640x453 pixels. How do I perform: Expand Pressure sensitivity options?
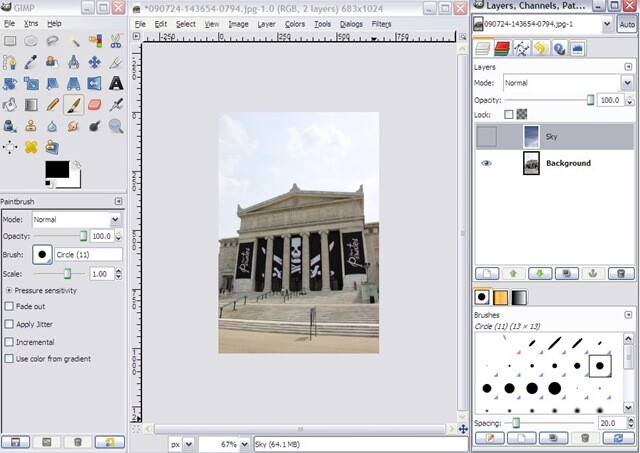(9, 291)
